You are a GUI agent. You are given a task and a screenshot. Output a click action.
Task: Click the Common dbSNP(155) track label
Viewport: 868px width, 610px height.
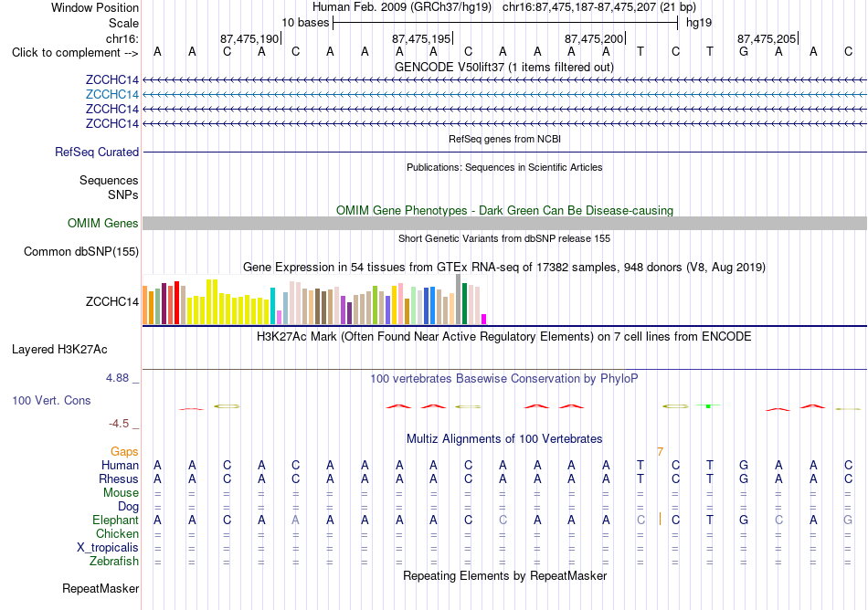(80, 251)
